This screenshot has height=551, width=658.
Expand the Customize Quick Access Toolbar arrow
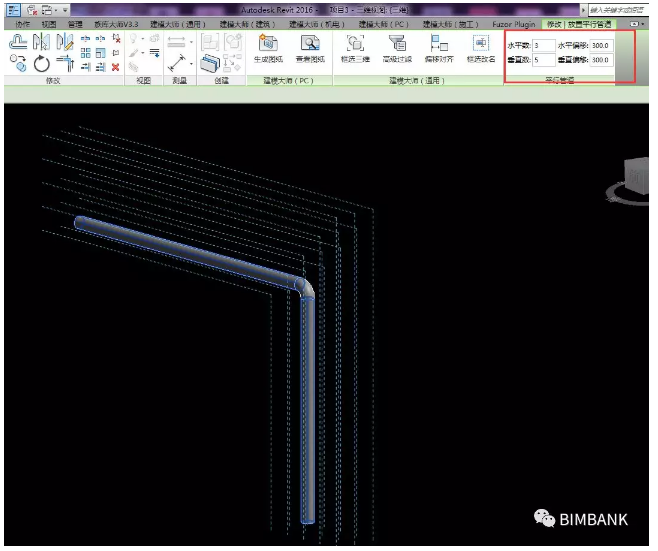click(65, 10)
